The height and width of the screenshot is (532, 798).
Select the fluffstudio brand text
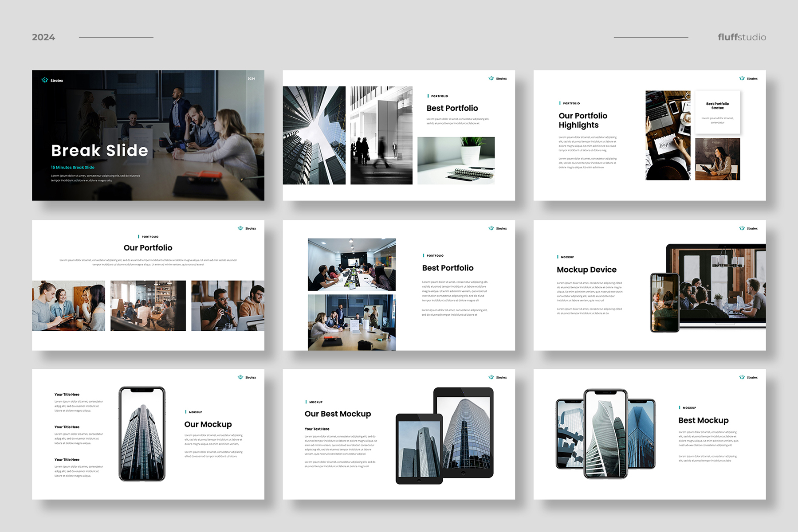pos(742,37)
